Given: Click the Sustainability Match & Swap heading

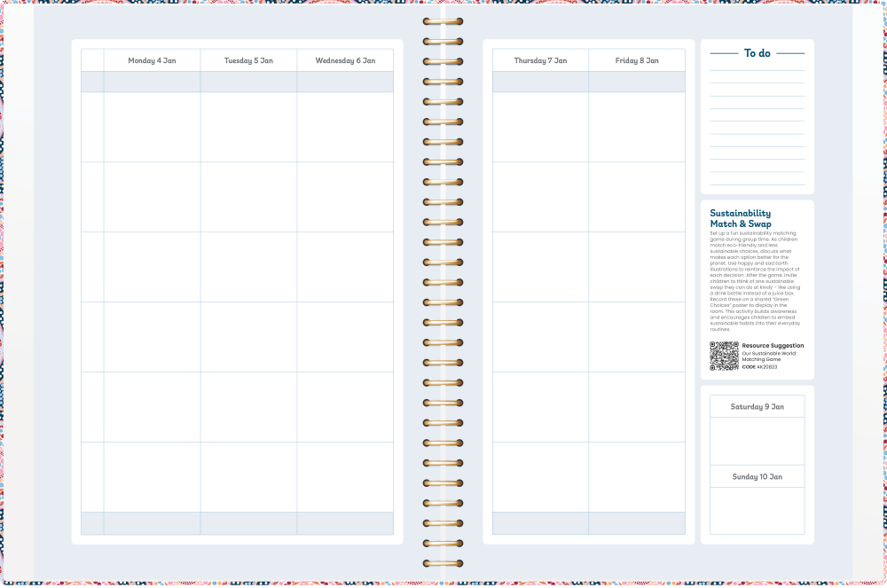Looking at the screenshot, I should (x=741, y=218).
